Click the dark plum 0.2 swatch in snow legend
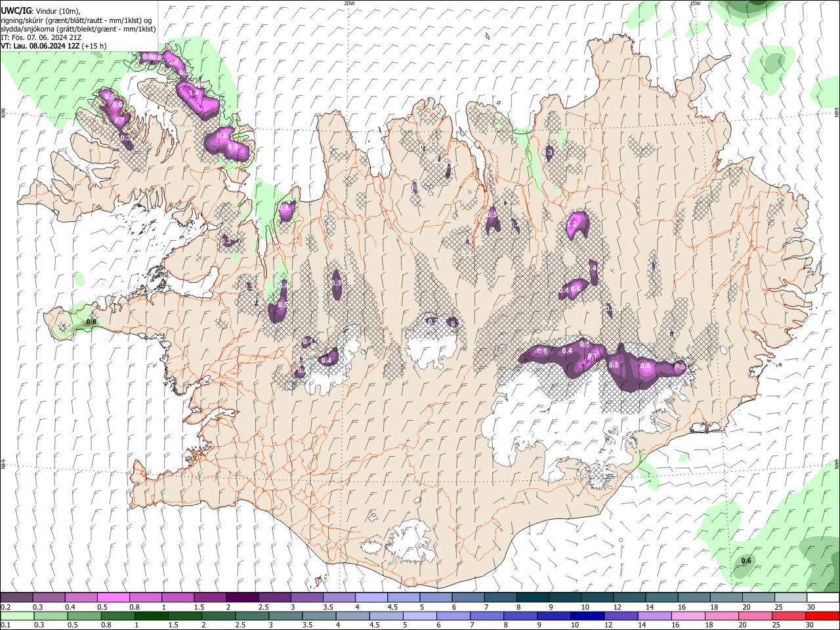The image size is (840, 630). [x=16, y=598]
